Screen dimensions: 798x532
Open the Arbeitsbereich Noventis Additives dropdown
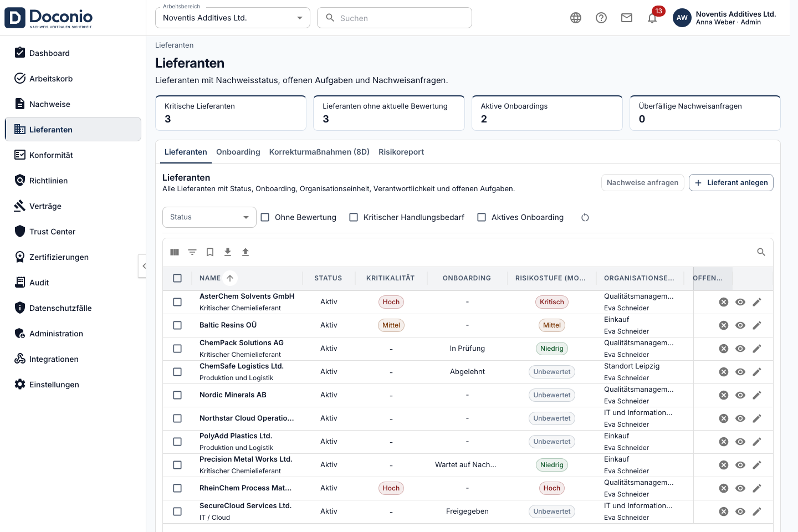pyautogui.click(x=233, y=18)
